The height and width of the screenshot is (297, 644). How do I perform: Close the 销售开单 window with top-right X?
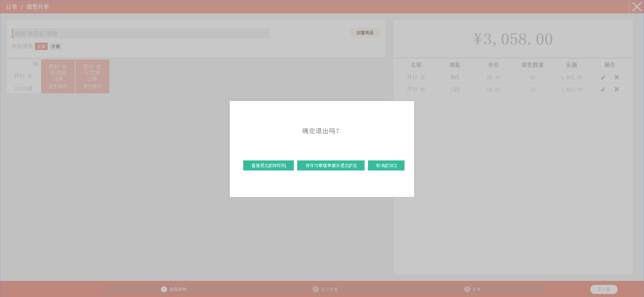[x=637, y=7]
